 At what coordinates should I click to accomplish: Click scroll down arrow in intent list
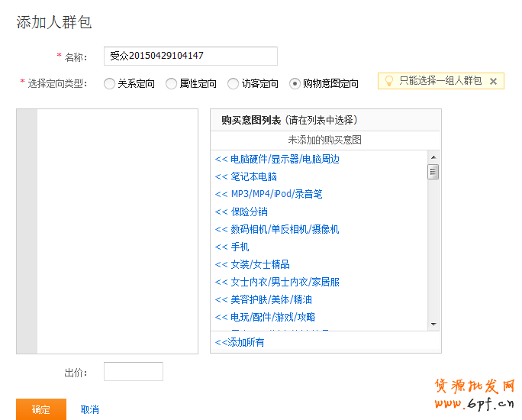(x=433, y=325)
